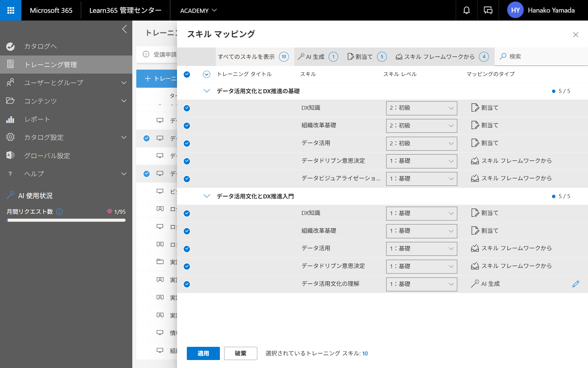Click the gem icon beside 1/95

[110, 212]
